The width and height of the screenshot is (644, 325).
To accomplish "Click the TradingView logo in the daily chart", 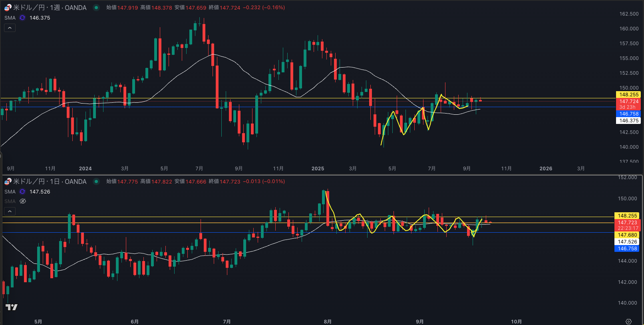I will tap(12, 307).
